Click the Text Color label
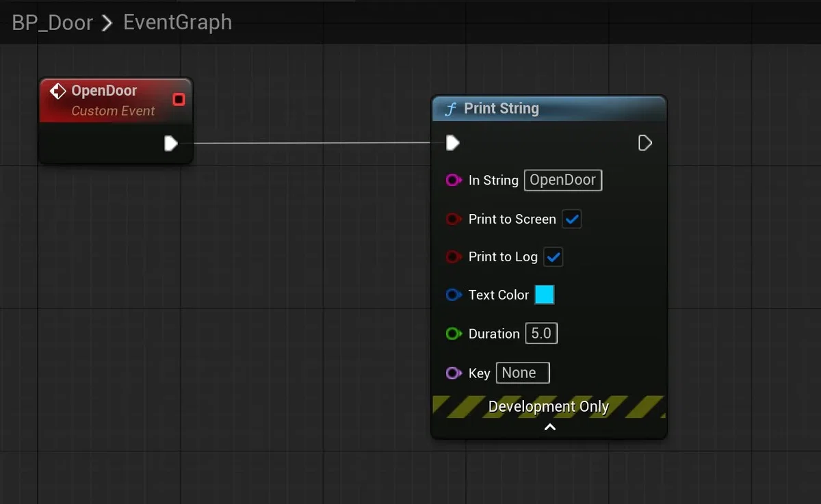The height and width of the screenshot is (504, 821). tap(499, 295)
